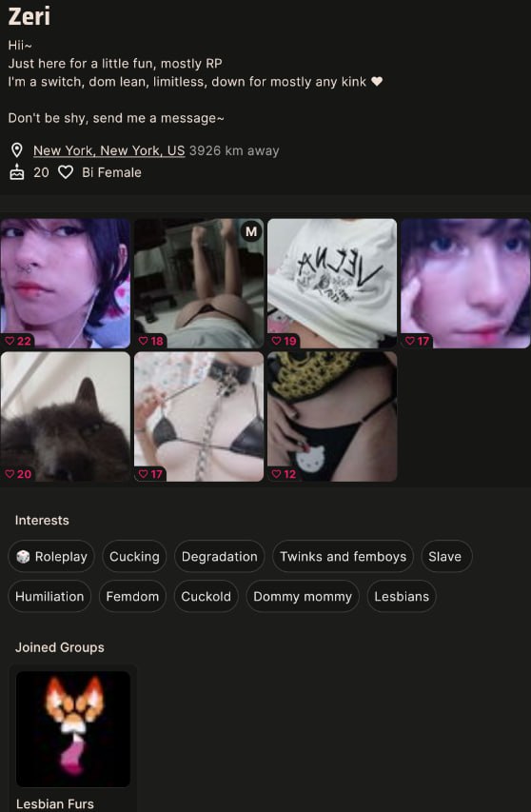Click the heart orientation icon beside Bi Female
The width and height of the screenshot is (531, 812).
click(66, 172)
